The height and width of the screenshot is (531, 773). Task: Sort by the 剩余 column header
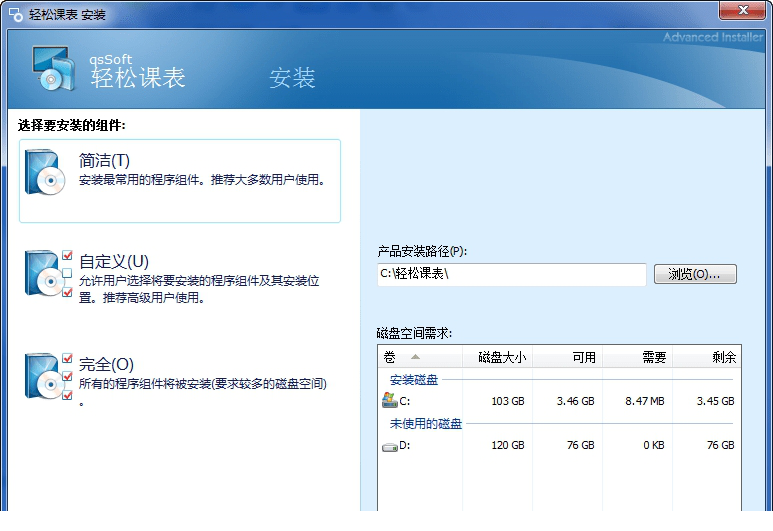click(x=707, y=356)
